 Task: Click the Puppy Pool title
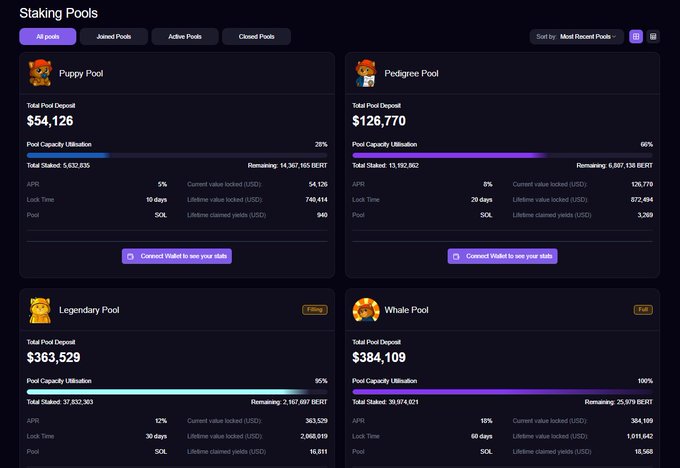tap(81, 73)
